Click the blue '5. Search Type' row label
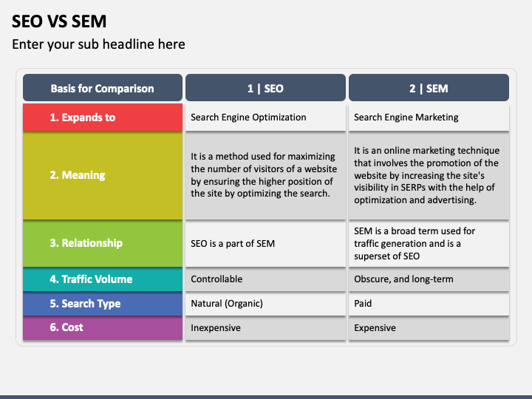The height and width of the screenshot is (399, 532). pos(103,304)
